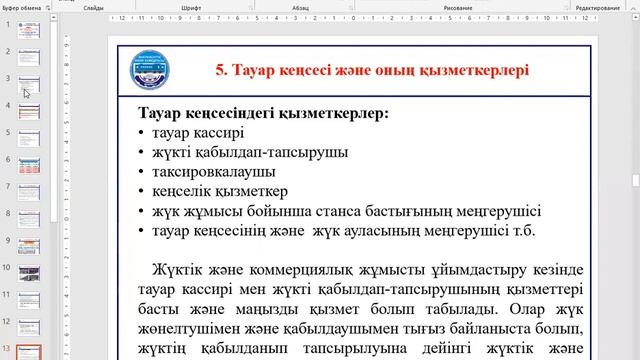Select slide 5 thumbnail

29,138
